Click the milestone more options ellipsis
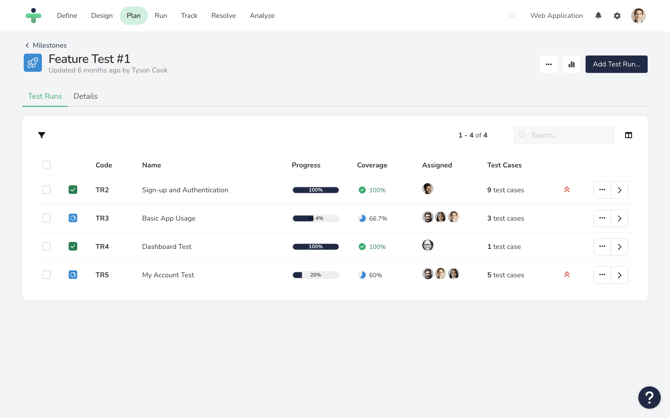 (x=548, y=64)
